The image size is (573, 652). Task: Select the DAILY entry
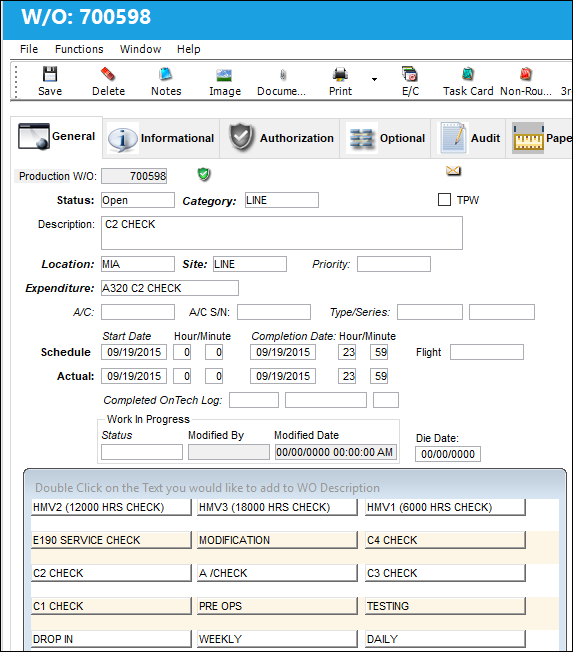[x=445, y=639]
